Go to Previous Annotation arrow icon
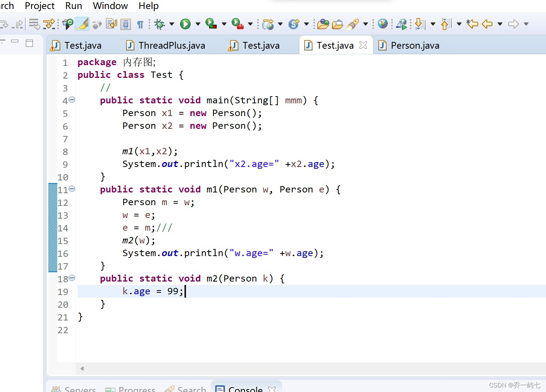The image size is (546, 392). pos(446,24)
